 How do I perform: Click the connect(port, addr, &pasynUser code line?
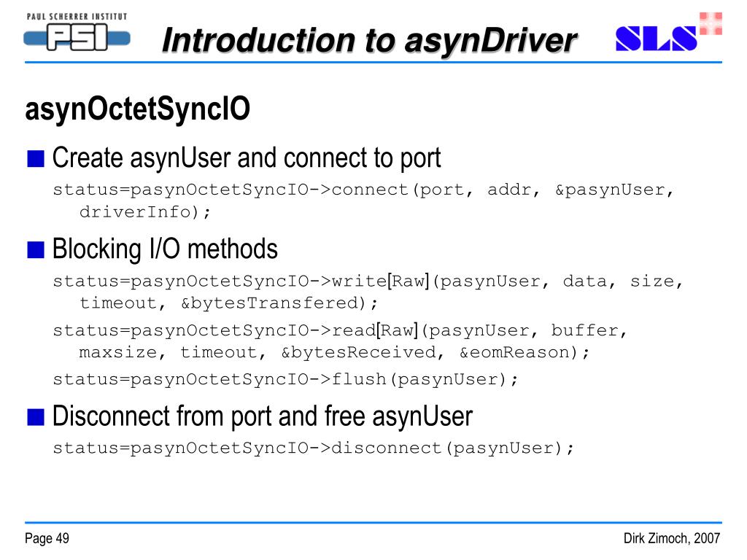click(363, 190)
